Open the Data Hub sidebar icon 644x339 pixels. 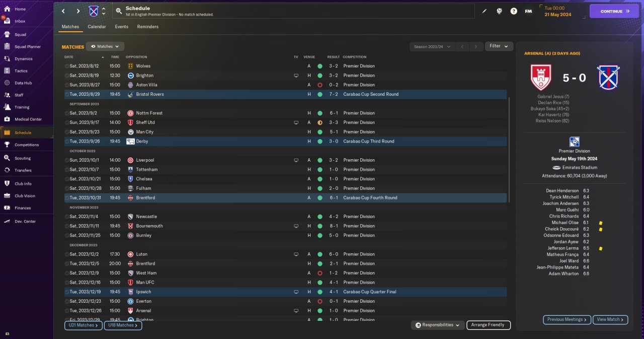click(x=7, y=83)
